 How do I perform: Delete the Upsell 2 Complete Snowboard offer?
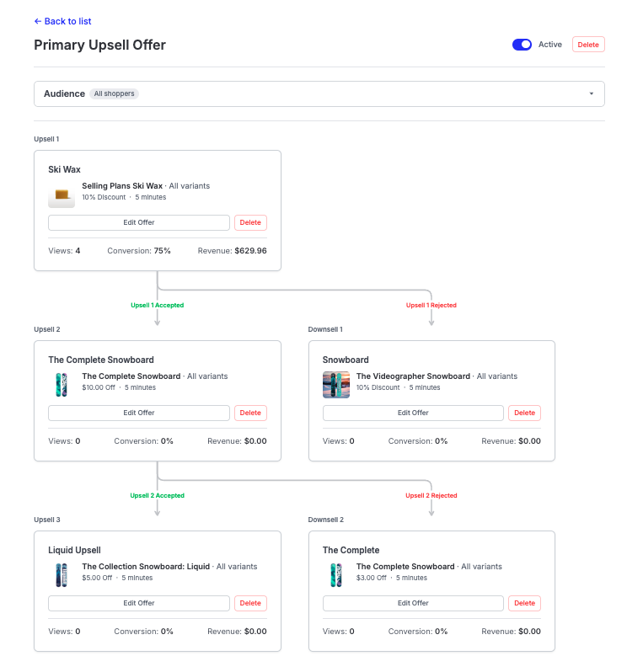tap(250, 413)
